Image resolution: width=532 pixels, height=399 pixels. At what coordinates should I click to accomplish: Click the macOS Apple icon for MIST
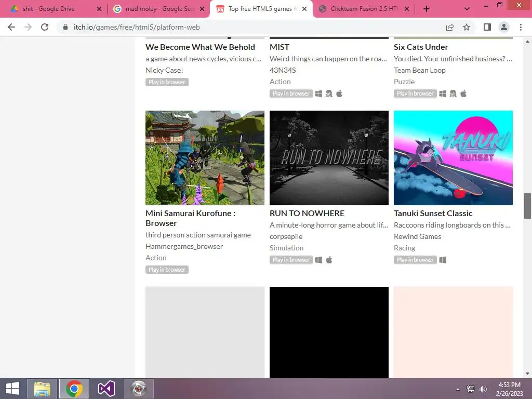click(339, 94)
